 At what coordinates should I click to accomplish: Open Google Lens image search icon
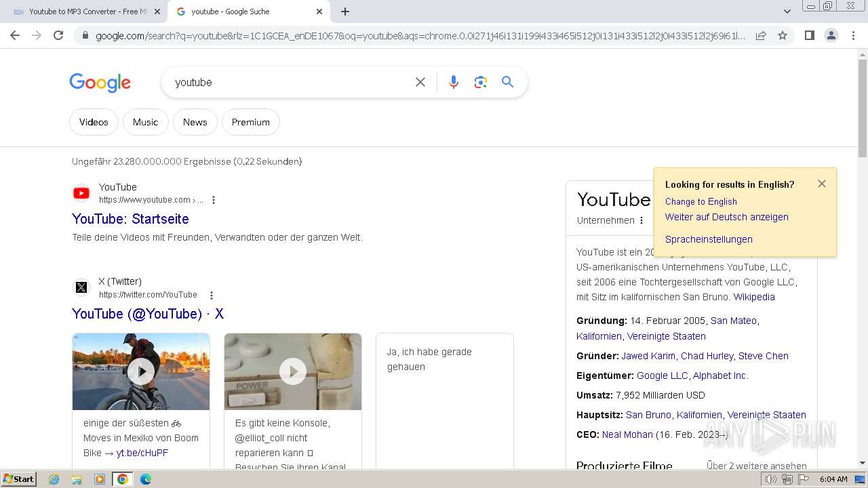click(481, 82)
